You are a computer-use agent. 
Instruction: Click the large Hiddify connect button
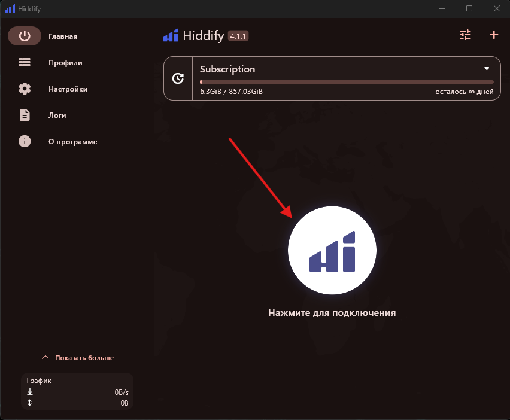tap(332, 250)
